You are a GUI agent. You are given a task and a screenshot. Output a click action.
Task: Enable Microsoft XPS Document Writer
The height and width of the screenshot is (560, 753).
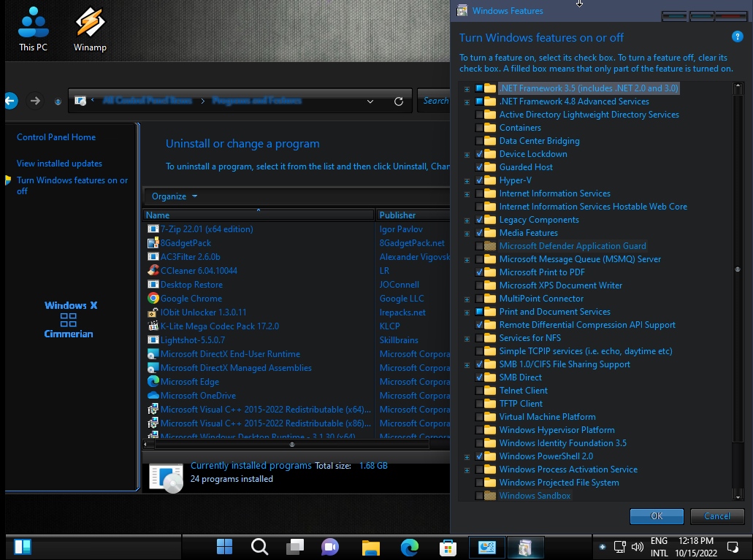(x=479, y=285)
